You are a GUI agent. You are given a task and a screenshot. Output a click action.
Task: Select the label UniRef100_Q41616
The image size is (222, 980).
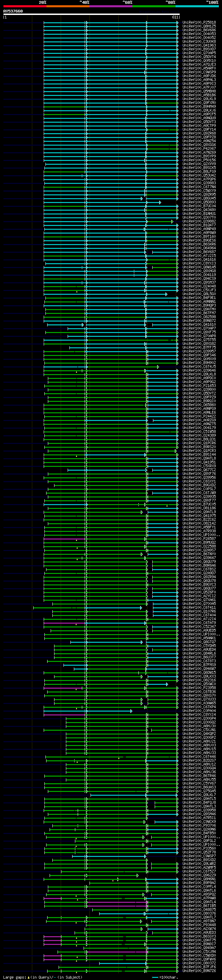[x=199, y=259]
